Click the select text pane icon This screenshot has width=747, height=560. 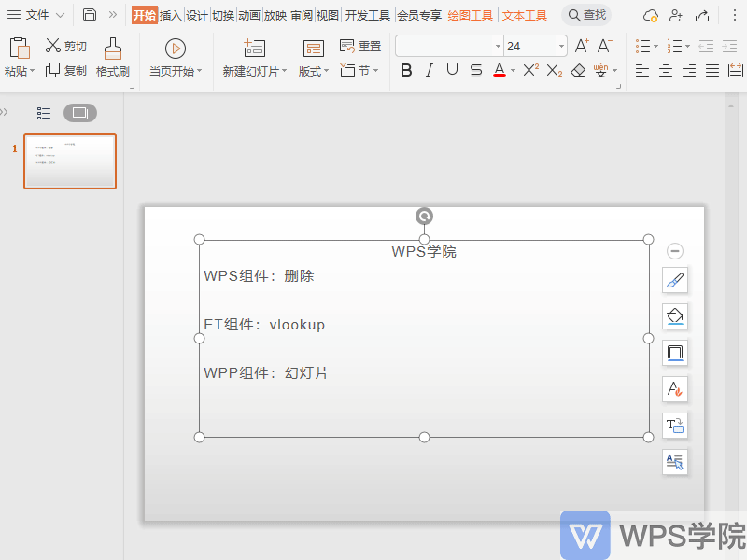(x=675, y=462)
